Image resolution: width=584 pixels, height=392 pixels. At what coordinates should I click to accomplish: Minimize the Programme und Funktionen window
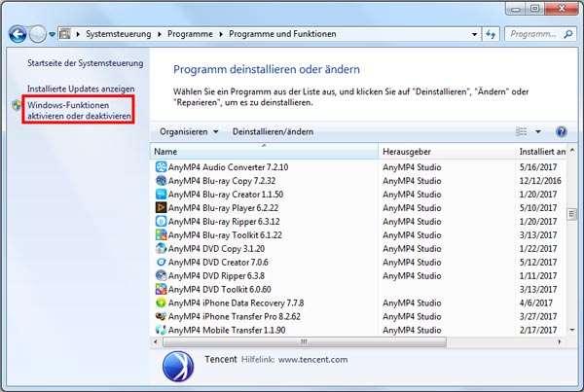tap(516, 9)
